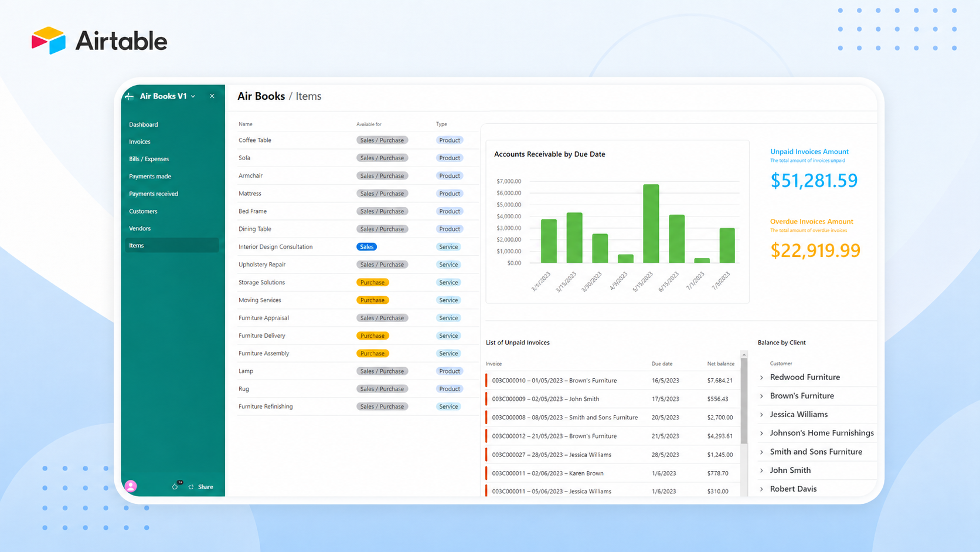Image resolution: width=980 pixels, height=552 pixels.
Task: Click the diamond icon with dark badge beside Share
Action: (176, 486)
